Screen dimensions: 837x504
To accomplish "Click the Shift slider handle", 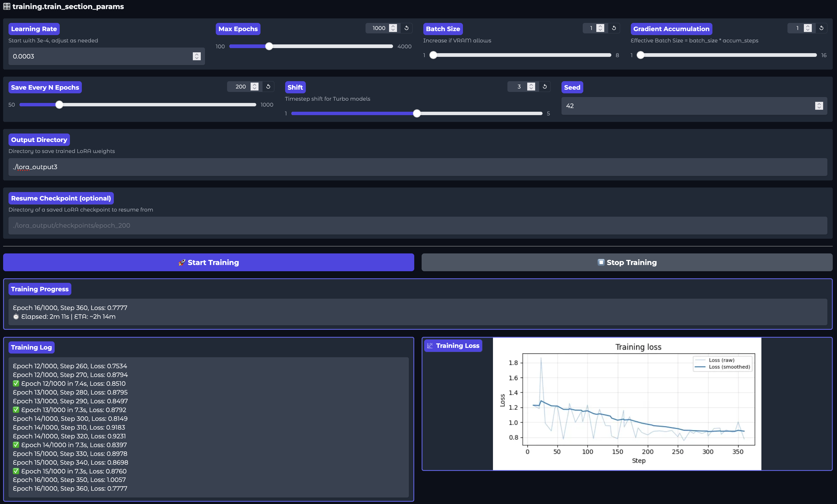I will tap(417, 113).
